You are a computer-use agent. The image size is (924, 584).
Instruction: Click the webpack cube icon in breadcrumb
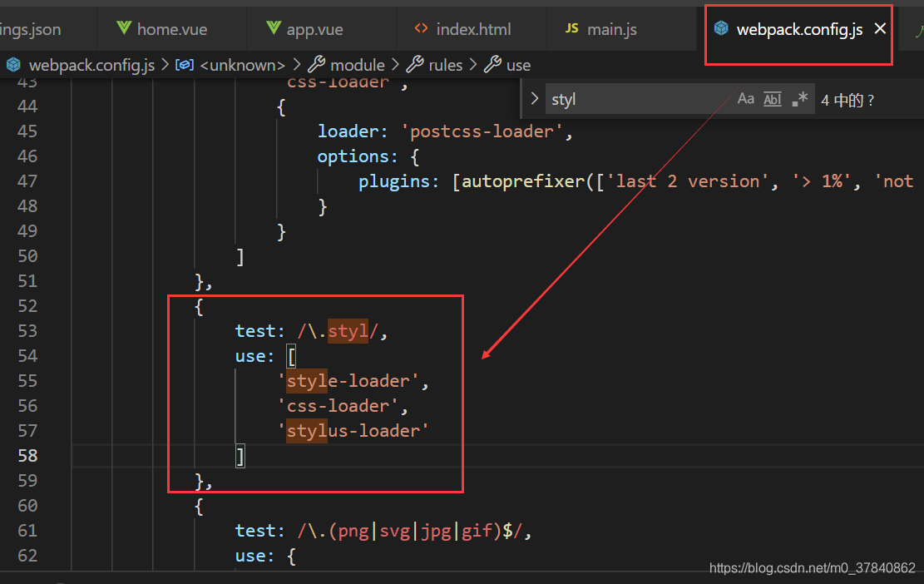pyautogui.click(x=13, y=65)
